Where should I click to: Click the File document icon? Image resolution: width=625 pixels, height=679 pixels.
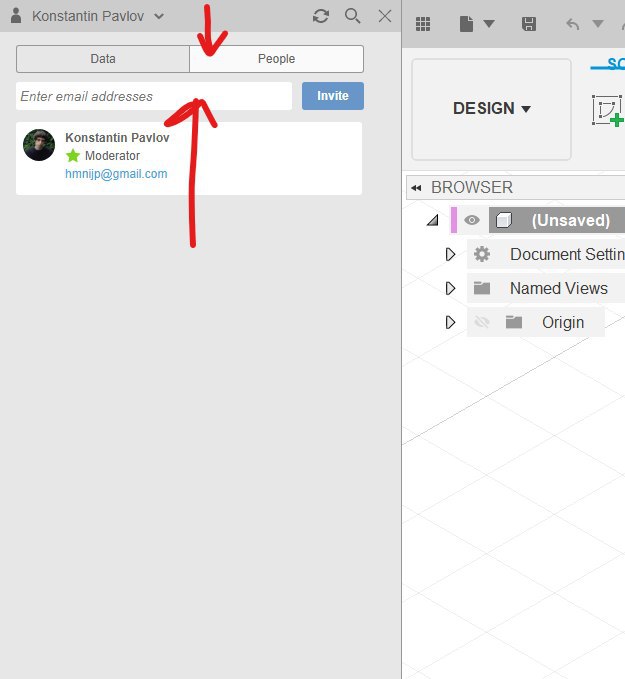point(466,24)
